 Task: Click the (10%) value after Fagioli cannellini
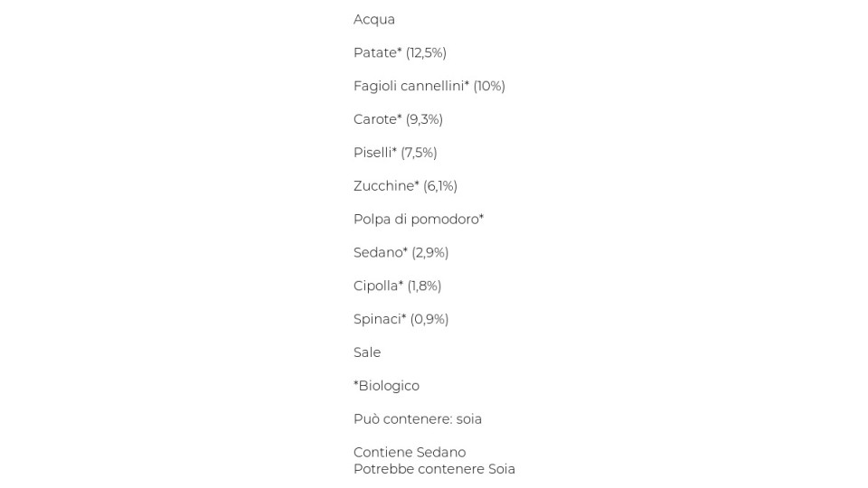point(489,87)
